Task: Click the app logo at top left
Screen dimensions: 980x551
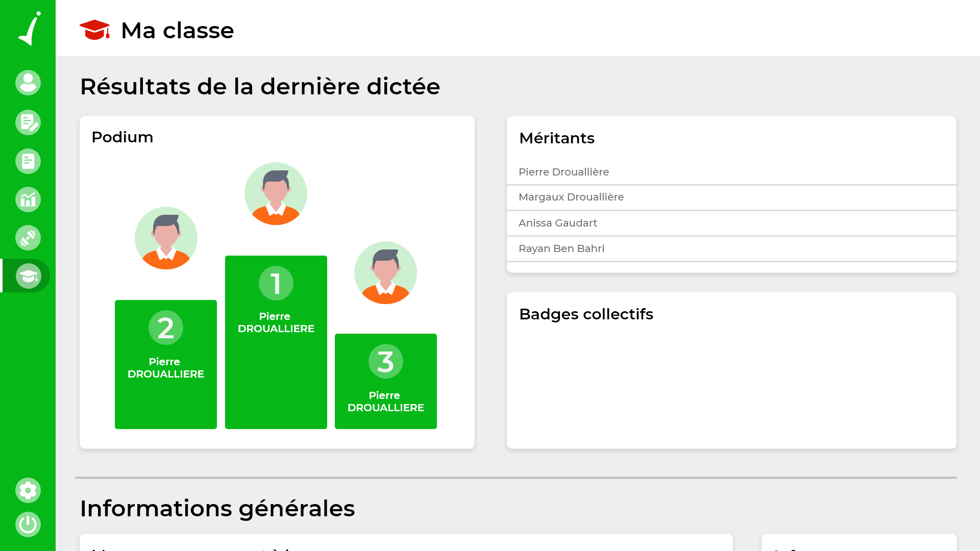Action: 30,29
